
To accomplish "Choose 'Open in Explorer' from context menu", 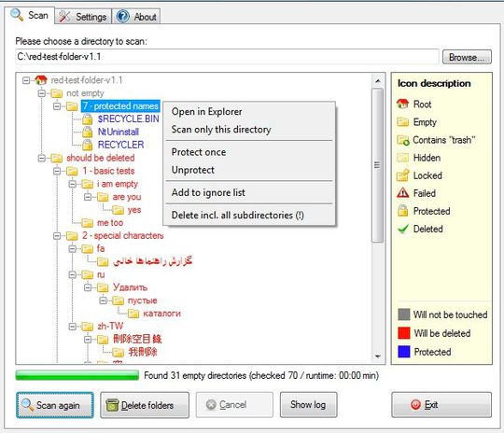I will [249, 112].
